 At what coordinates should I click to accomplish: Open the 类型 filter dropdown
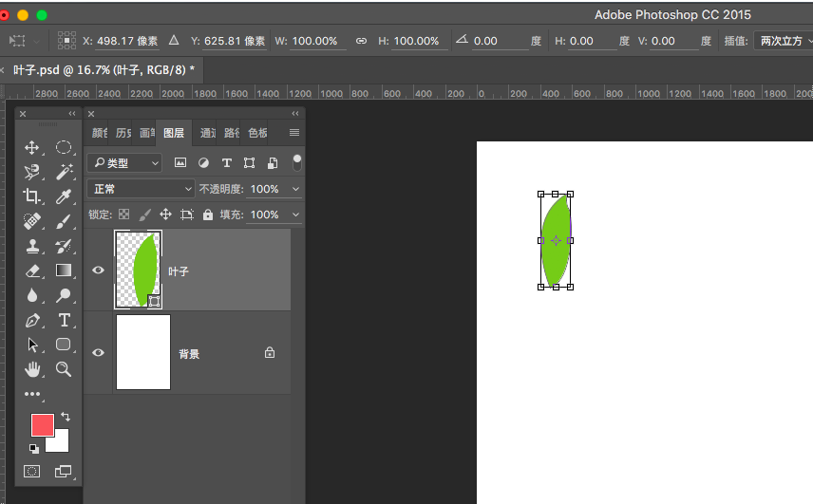(124, 163)
